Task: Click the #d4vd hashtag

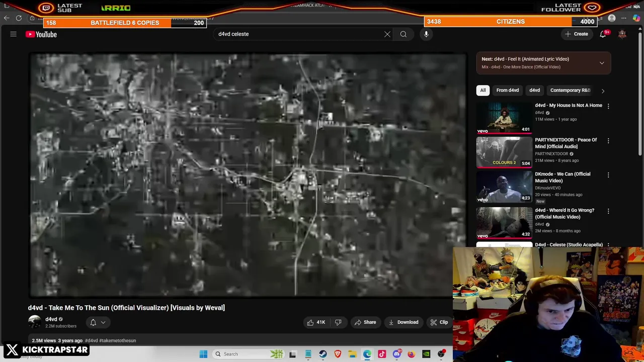Action: coord(91,340)
